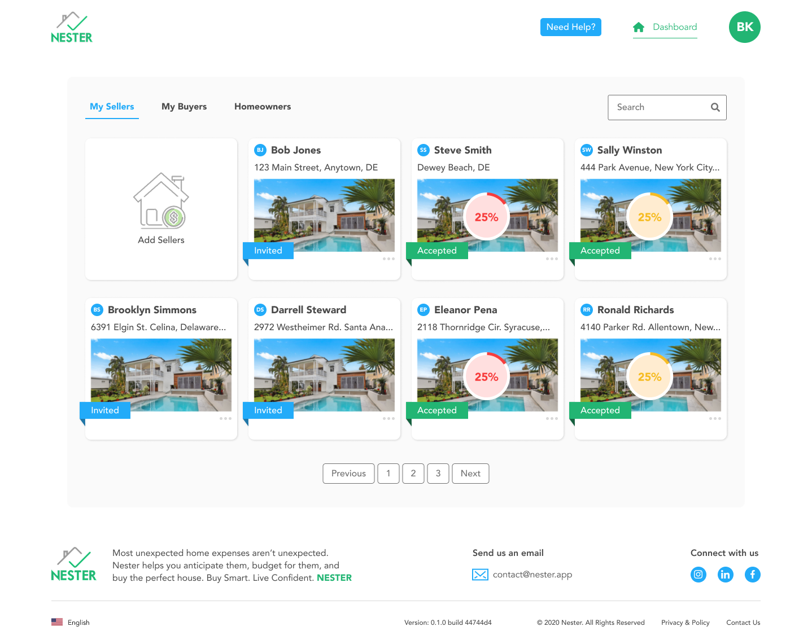Click the BK profile avatar
Viewport: 812px width, 644px height.
[744, 27]
